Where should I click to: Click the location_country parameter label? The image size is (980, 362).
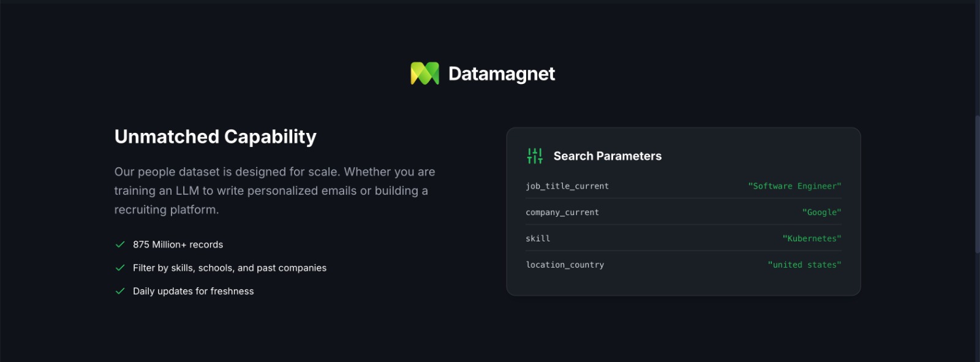(x=565, y=265)
